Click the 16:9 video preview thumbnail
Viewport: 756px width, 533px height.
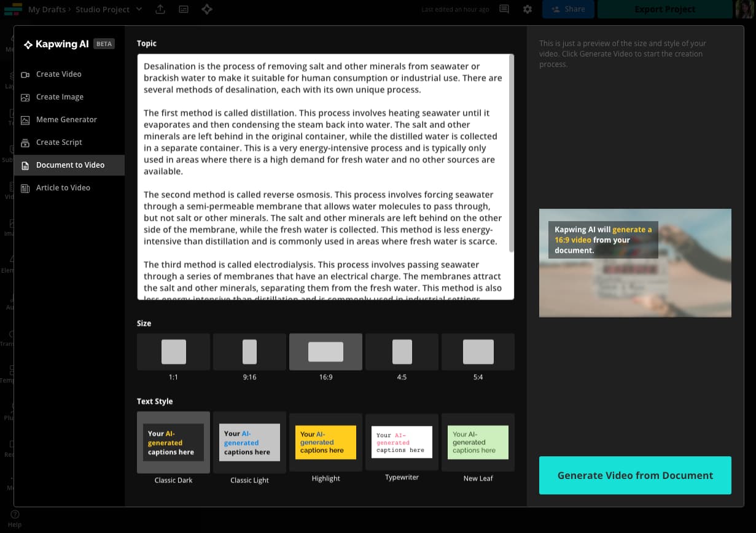(x=635, y=263)
